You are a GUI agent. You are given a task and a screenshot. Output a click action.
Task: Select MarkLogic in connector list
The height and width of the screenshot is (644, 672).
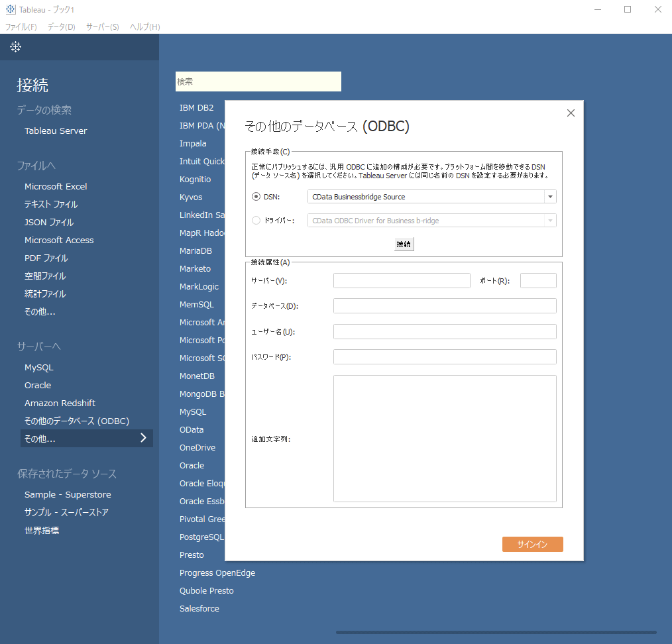point(199,287)
